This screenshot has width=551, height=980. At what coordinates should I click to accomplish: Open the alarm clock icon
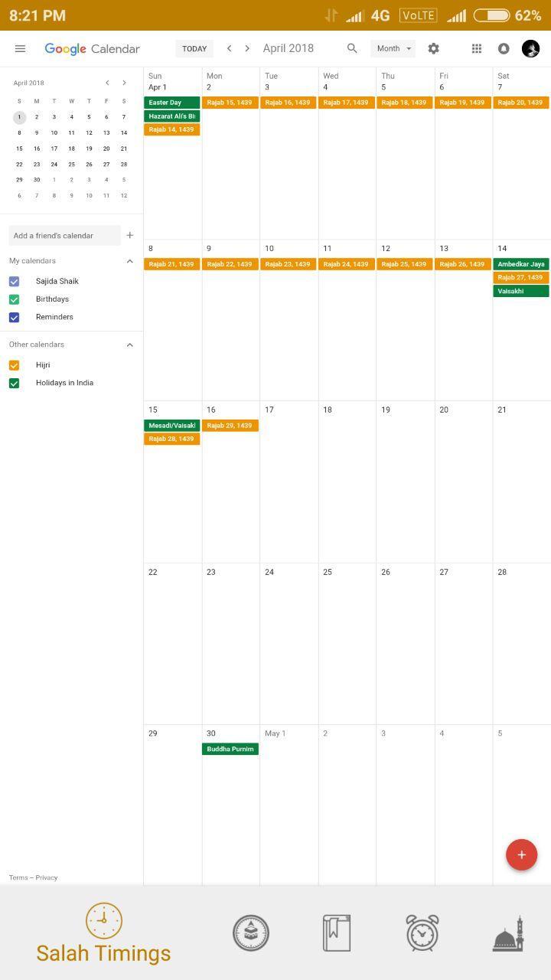(422, 933)
